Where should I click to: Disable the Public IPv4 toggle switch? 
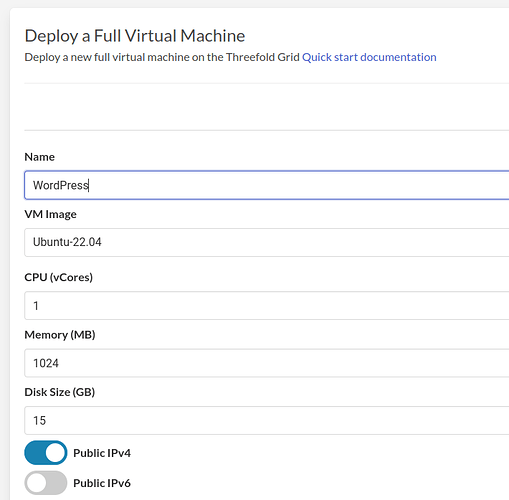[x=46, y=453]
